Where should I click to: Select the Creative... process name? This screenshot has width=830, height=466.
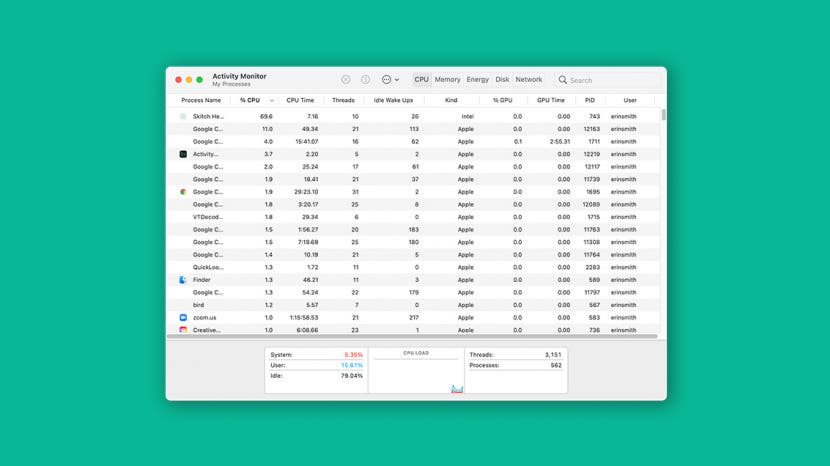tap(206, 330)
